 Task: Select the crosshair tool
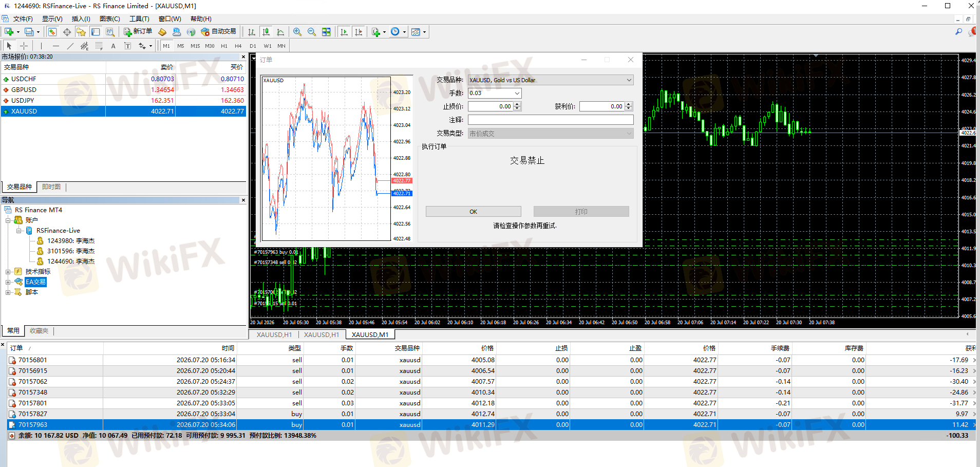coord(24,46)
